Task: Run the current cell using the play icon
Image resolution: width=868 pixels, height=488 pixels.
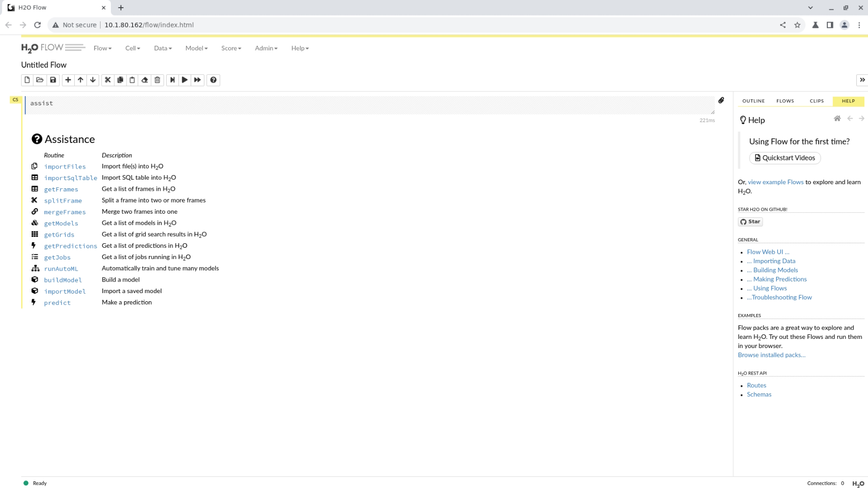Action: pyautogui.click(x=185, y=80)
